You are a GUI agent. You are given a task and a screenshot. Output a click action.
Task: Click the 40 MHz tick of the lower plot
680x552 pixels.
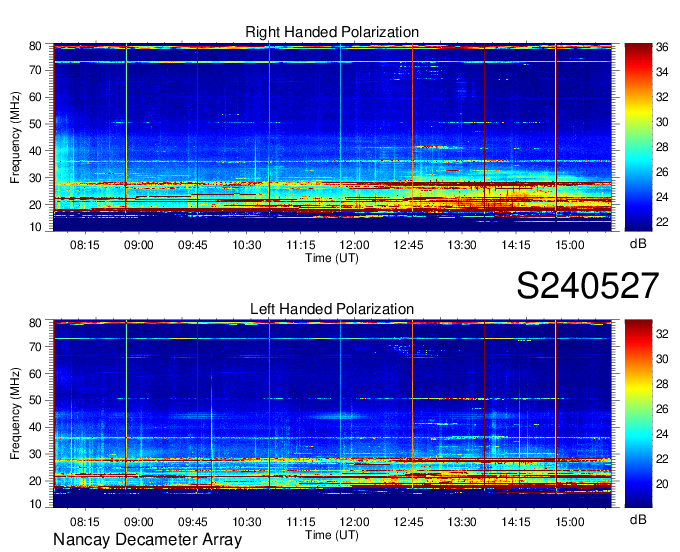35,427
